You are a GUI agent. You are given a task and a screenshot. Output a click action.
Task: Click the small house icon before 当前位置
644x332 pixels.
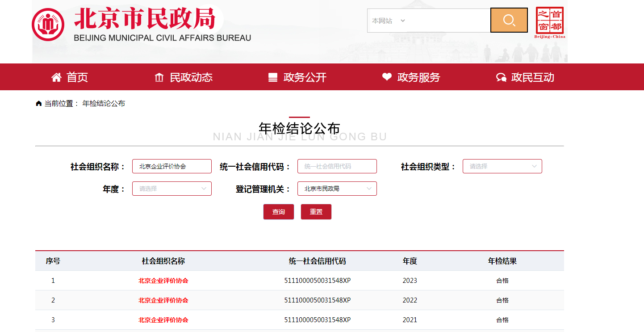coord(39,103)
